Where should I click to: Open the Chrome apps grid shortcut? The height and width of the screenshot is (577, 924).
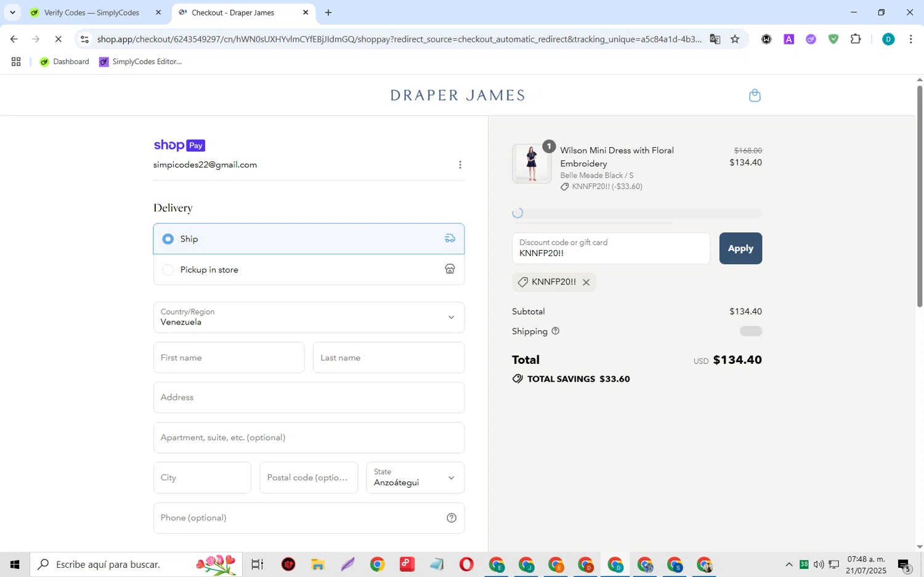point(16,62)
